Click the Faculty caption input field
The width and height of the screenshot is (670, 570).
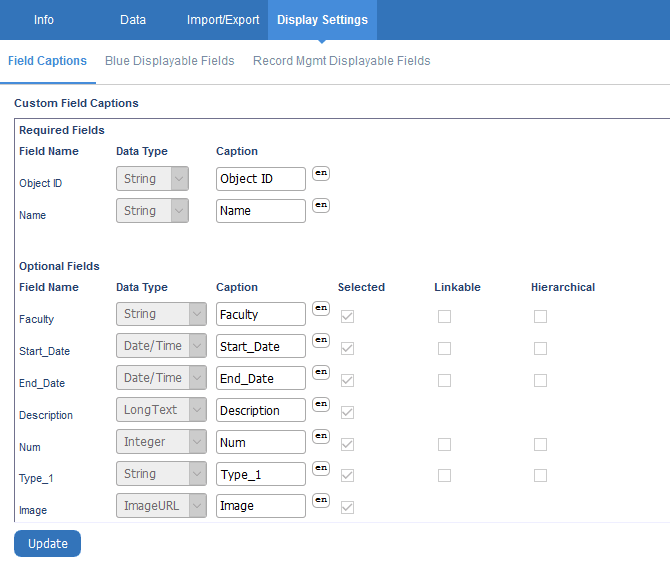pos(261,314)
